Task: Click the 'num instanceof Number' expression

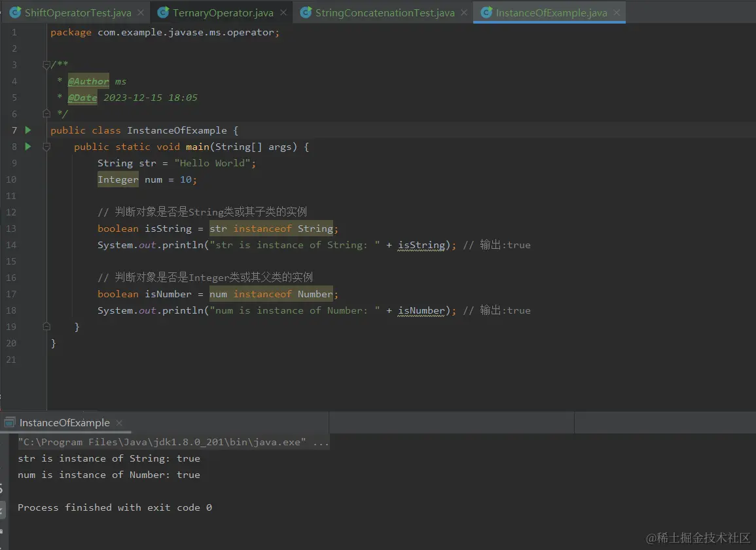Action: click(271, 294)
